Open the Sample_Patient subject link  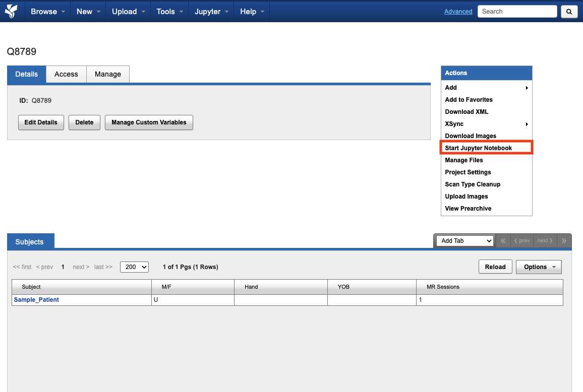click(x=36, y=300)
